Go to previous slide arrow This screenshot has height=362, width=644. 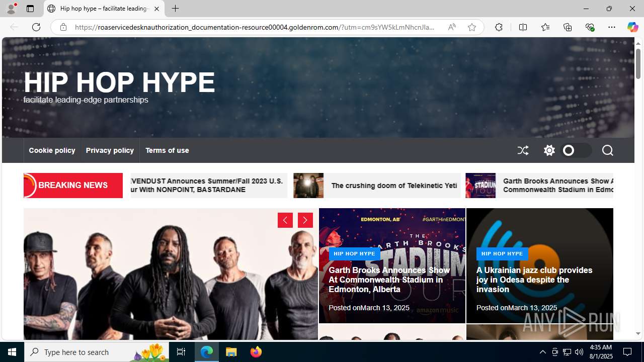click(285, 220)
